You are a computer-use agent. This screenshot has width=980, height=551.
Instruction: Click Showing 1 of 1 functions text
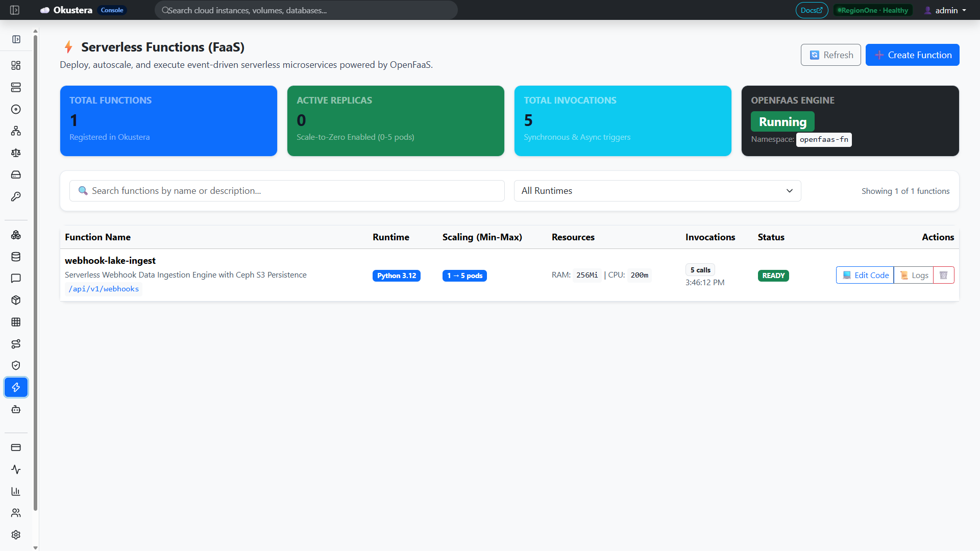pyautogui.click(x=905, y=191)
